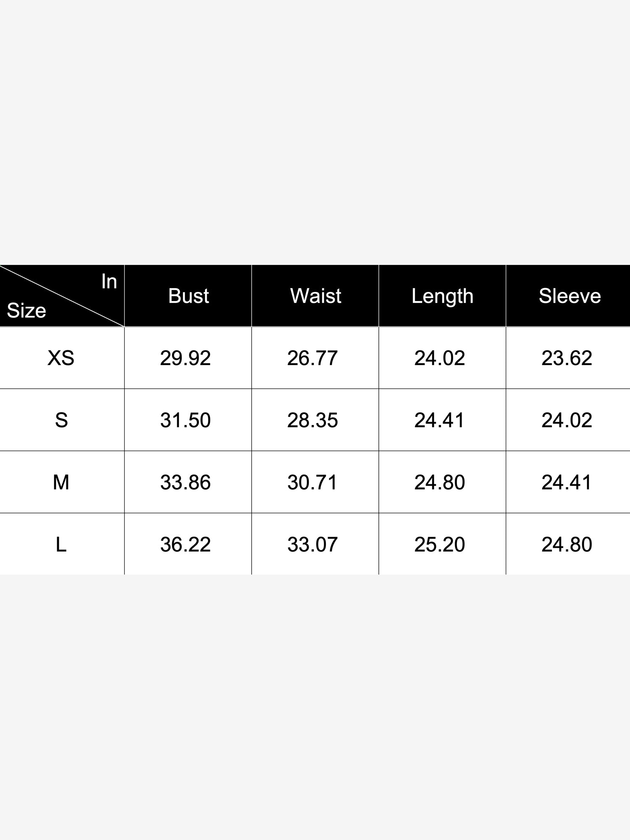The height and width of the screenshot is (840, 630).
Task: Click the M bust value 33.86
Action: [185, 483]
